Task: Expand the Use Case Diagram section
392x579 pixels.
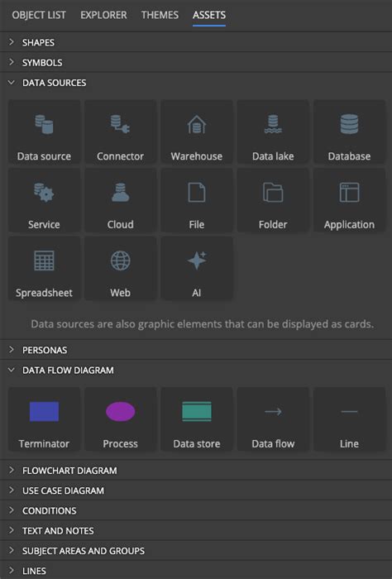Action: click(x=196, y=490)
